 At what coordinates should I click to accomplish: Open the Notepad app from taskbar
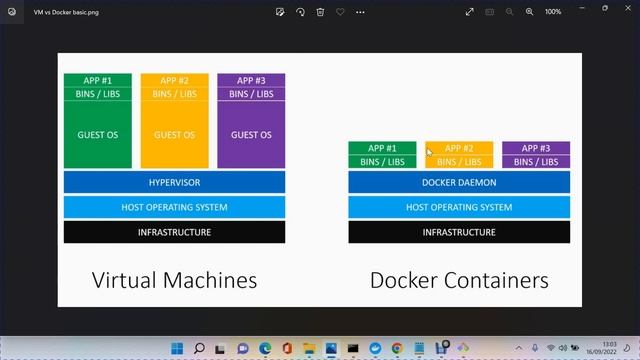pos(419,348)
